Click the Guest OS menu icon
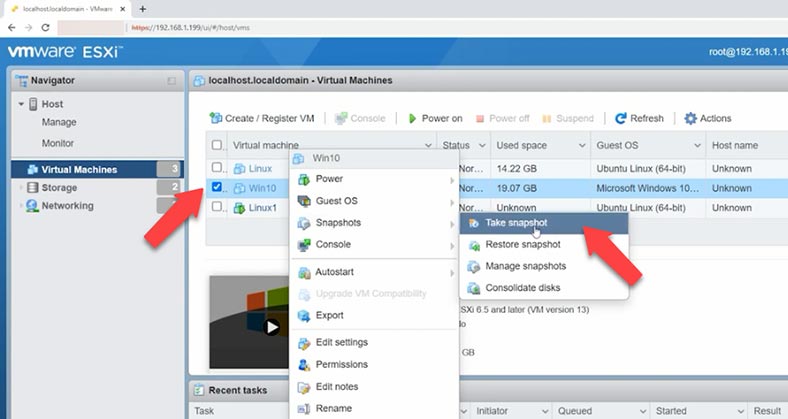This screenshot has width=788, height=419. [x=304, y=201]
